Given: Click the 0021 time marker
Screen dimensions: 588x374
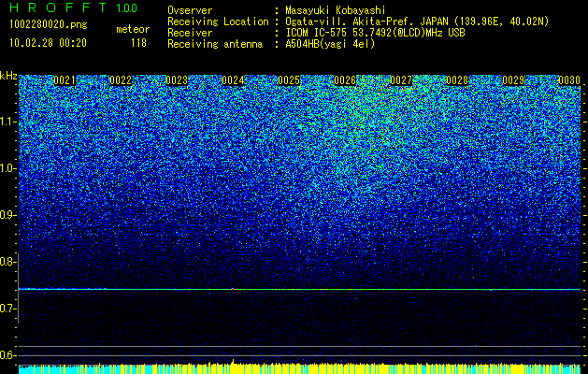Looking at the screenshot, I should [x=65, y=80].
